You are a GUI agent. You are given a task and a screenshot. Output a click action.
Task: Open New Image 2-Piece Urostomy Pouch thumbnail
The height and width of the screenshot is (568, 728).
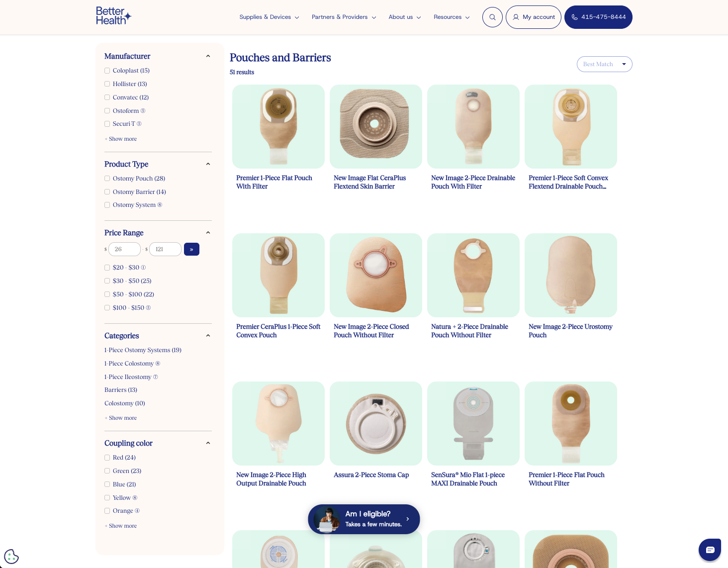[571, 275]
